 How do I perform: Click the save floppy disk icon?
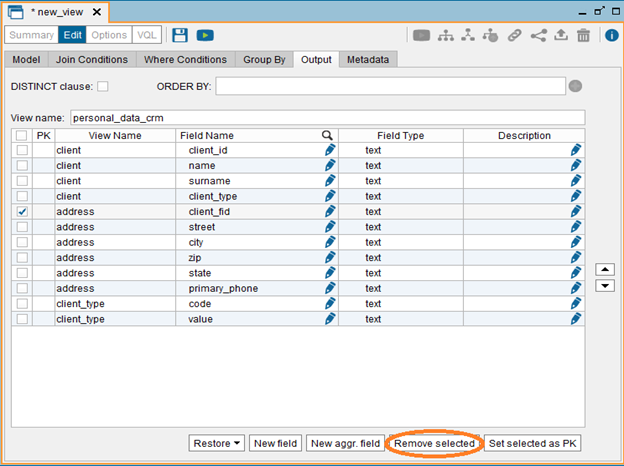coord(180,35)
